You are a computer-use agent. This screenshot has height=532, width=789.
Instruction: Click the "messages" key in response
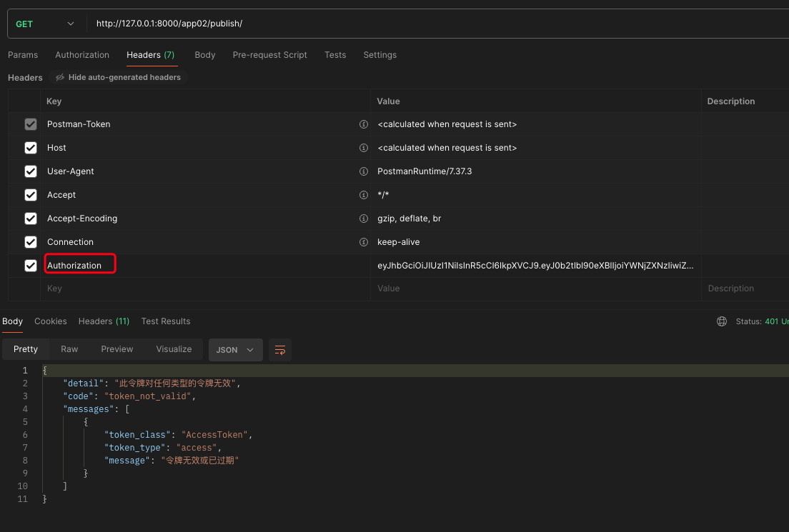(89, 409)
